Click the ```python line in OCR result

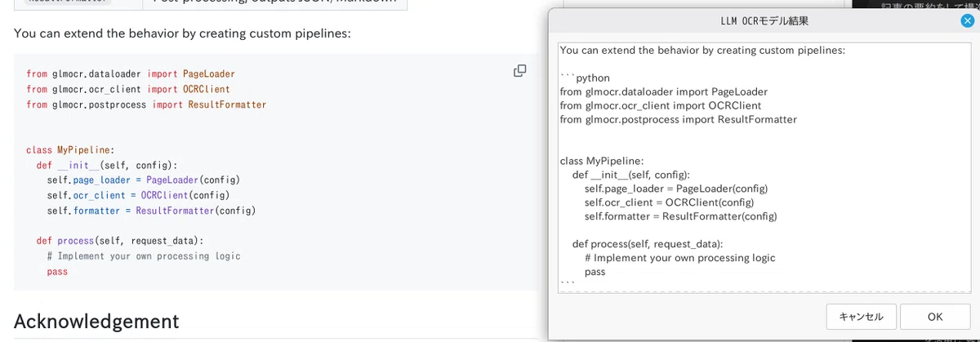585,78
